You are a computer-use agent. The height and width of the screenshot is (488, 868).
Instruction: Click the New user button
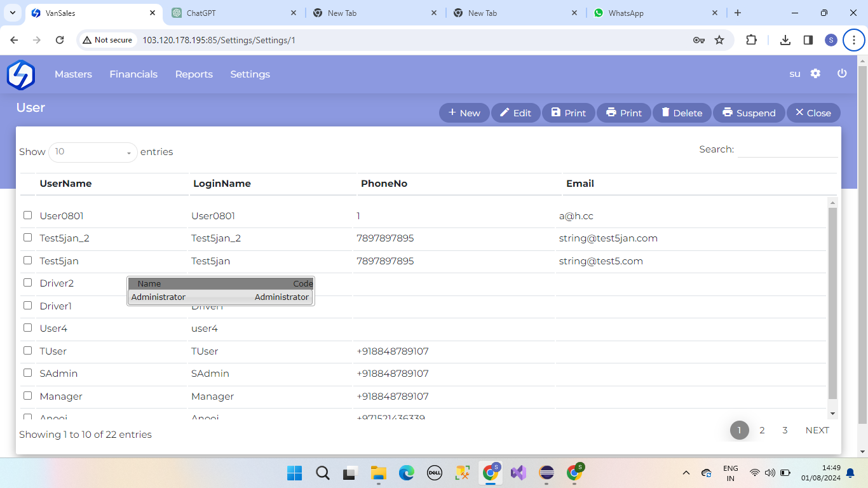pyautogui.click(x=464, y=113)
